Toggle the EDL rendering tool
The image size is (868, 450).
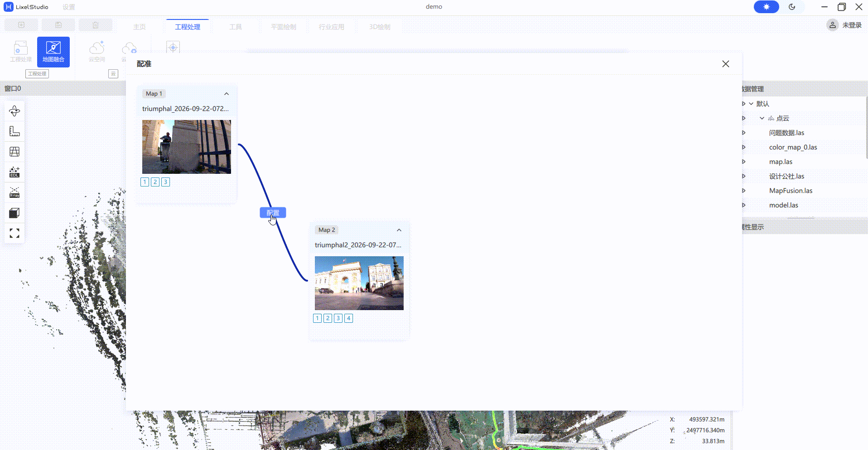pos(14,172)
